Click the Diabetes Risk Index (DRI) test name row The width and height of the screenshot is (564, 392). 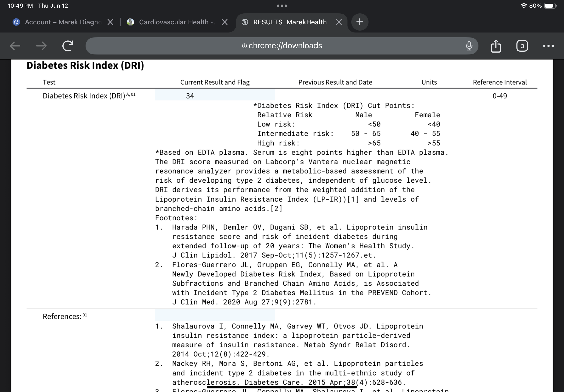tap(89, 96)
